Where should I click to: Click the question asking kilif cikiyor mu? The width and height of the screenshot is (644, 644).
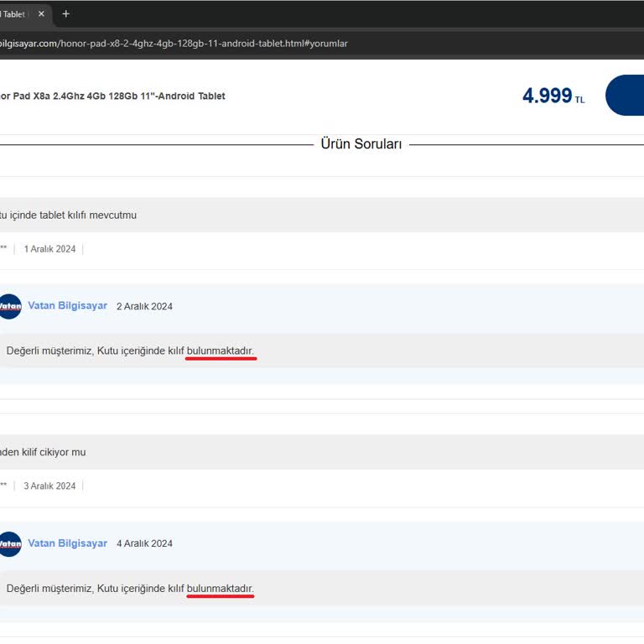pos(43,453)
